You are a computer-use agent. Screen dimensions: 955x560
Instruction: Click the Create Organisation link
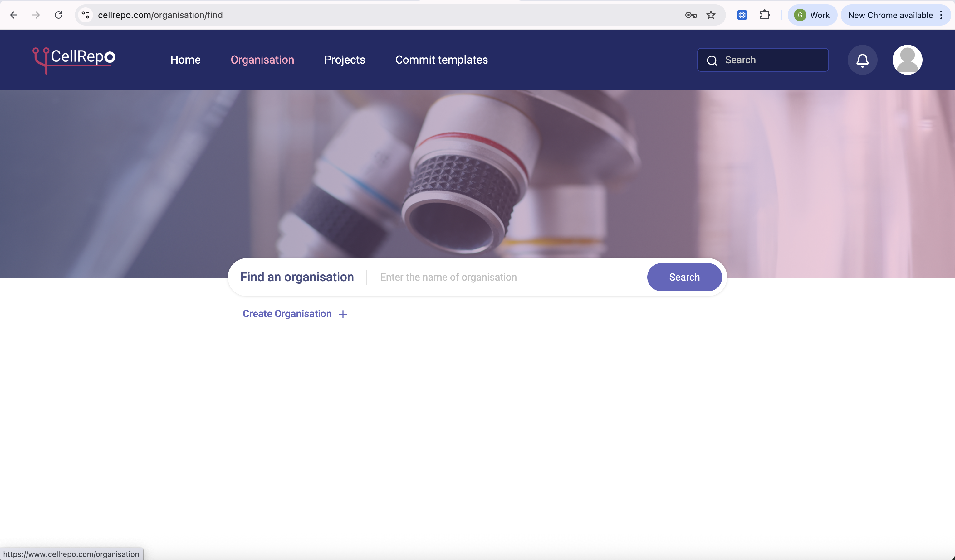coord(287,314)
